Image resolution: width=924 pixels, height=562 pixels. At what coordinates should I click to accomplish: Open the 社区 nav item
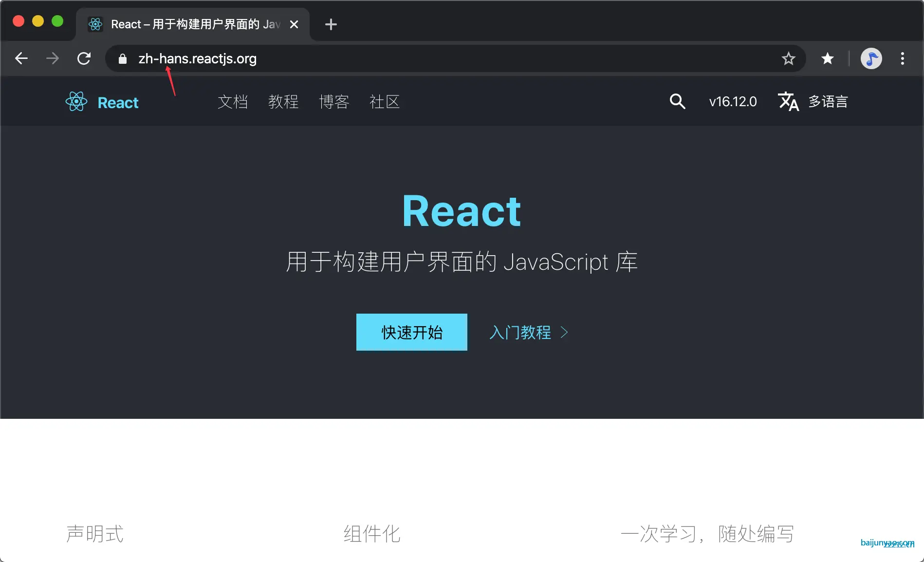coord(385,102)
